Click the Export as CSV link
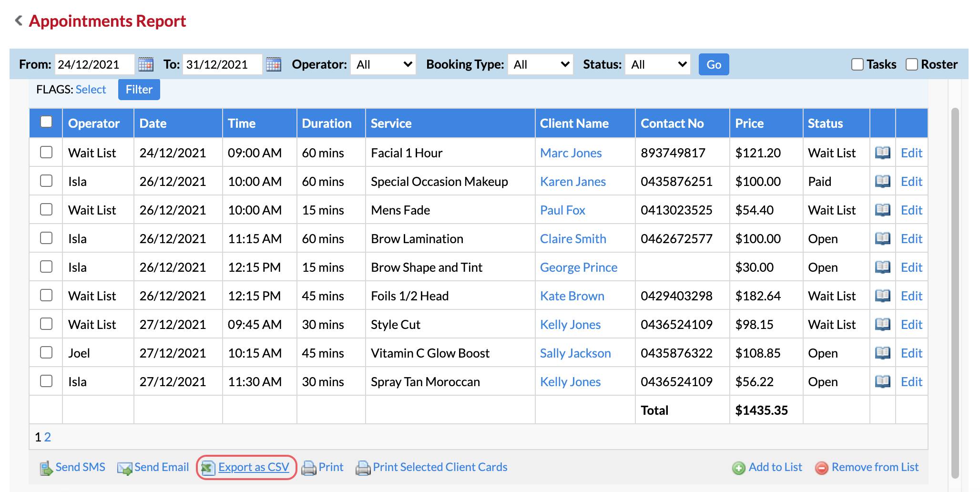This screenshot has height=492, width=980. coord(254,467)
